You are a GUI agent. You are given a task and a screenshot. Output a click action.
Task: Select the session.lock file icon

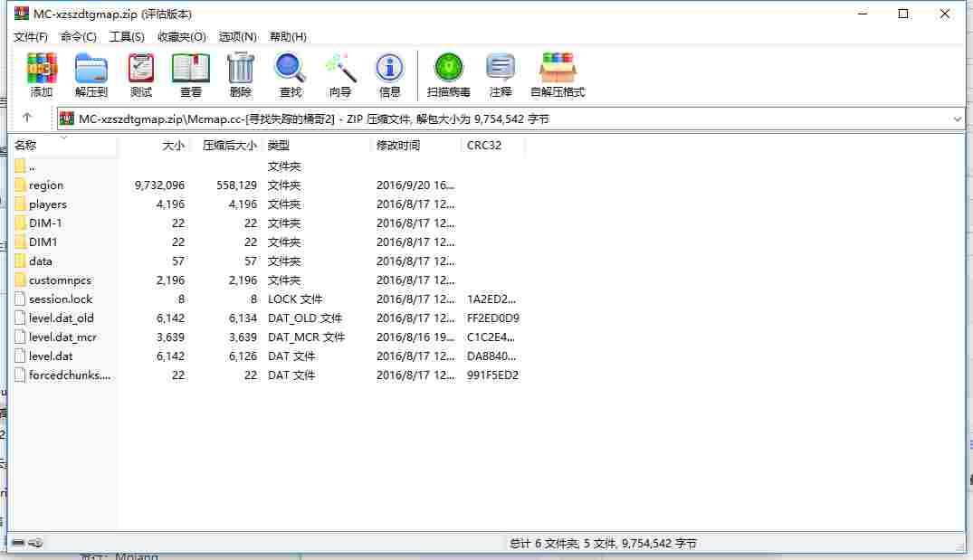click(20, 299)
